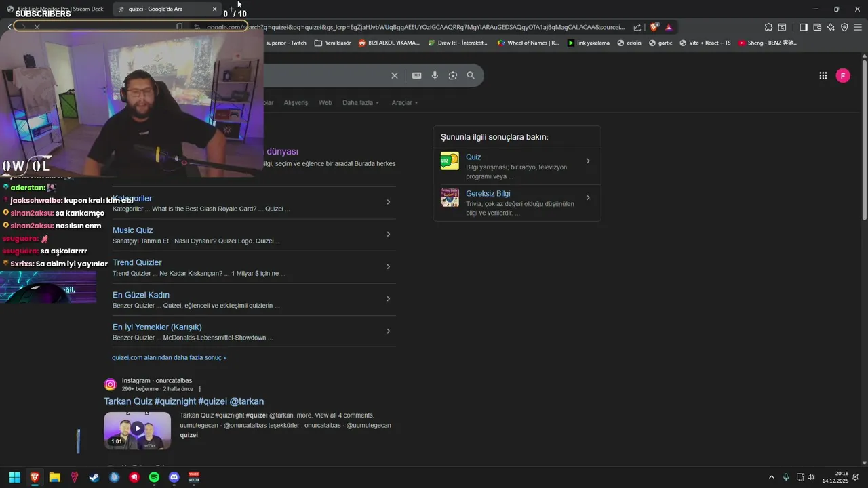
Task: Open the Yeni klasör bookmark folder
Action: (x=333, y=43)
